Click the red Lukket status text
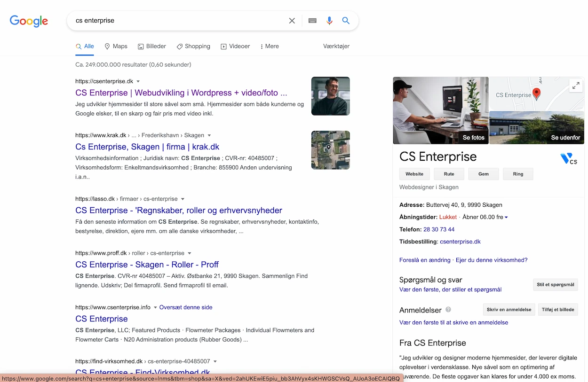This screenshot has width=588, height=382. point(448,217)
